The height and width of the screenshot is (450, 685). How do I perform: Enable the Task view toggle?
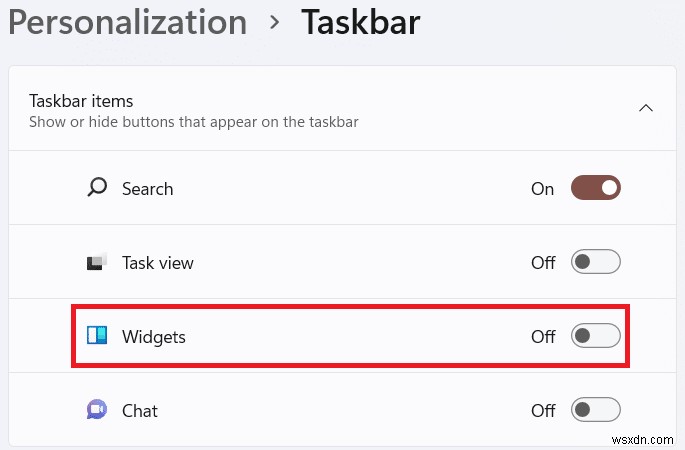596,262
